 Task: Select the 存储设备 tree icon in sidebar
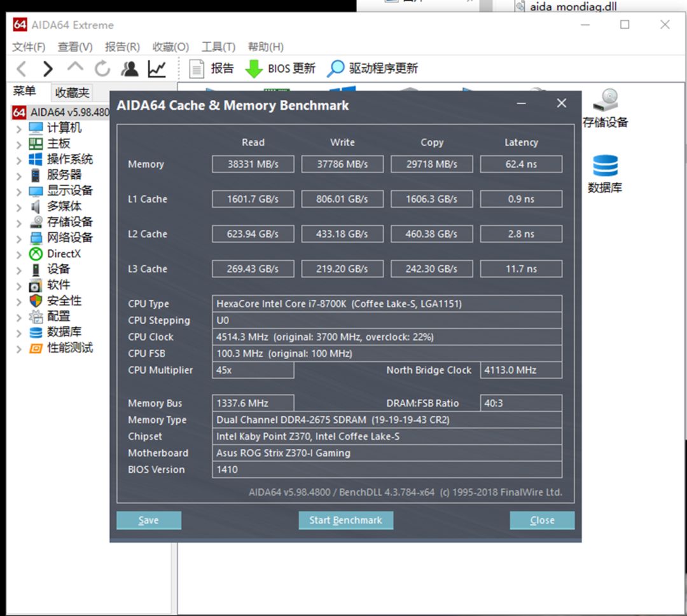point(36,222)
